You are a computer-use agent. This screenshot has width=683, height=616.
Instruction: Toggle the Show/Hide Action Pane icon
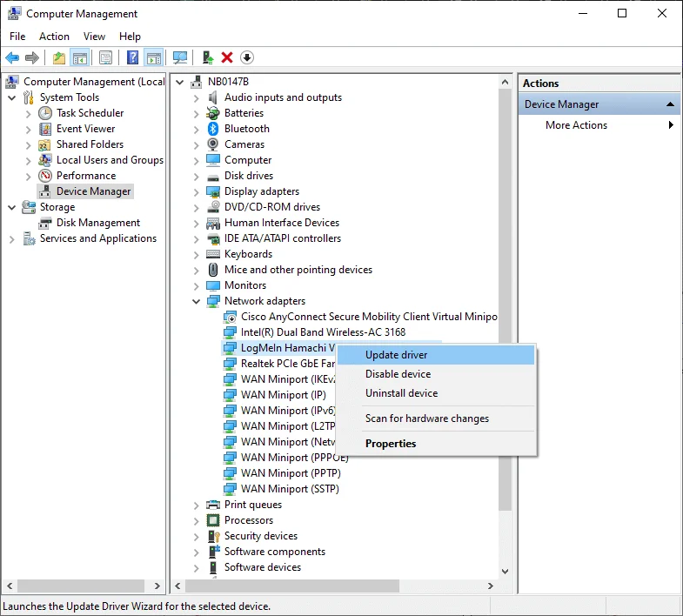coord(154,57)
